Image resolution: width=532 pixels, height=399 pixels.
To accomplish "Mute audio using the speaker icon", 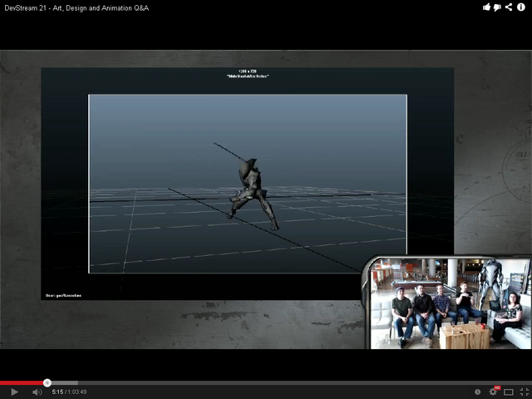I will (37, 392).
